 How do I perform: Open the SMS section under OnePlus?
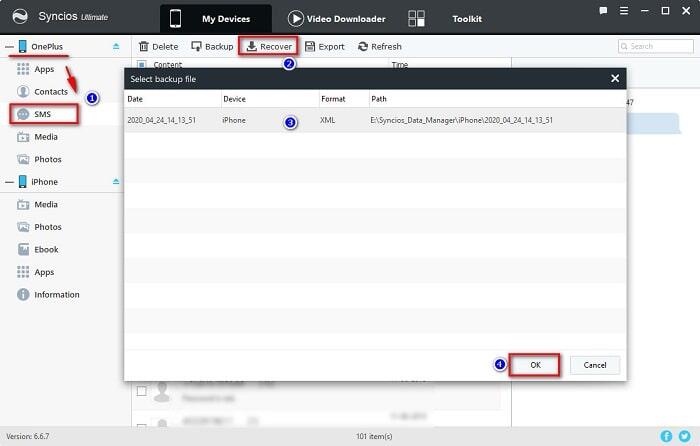pos(43,114)
